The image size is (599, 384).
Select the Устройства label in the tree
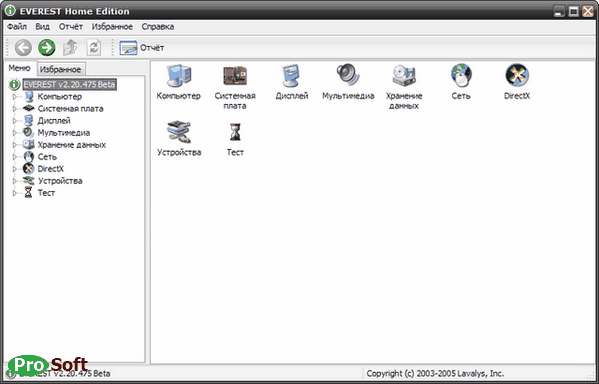coord(60,181)
